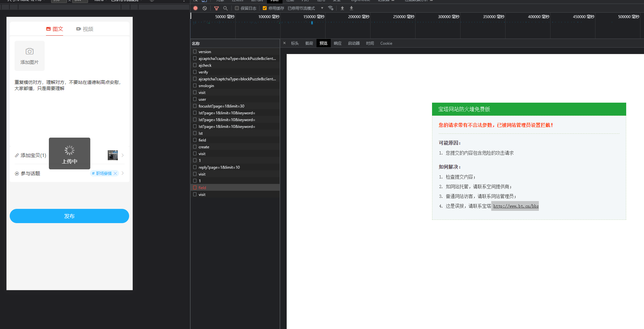Uncheck the 停用缓存 checkbox

point(265,8)
